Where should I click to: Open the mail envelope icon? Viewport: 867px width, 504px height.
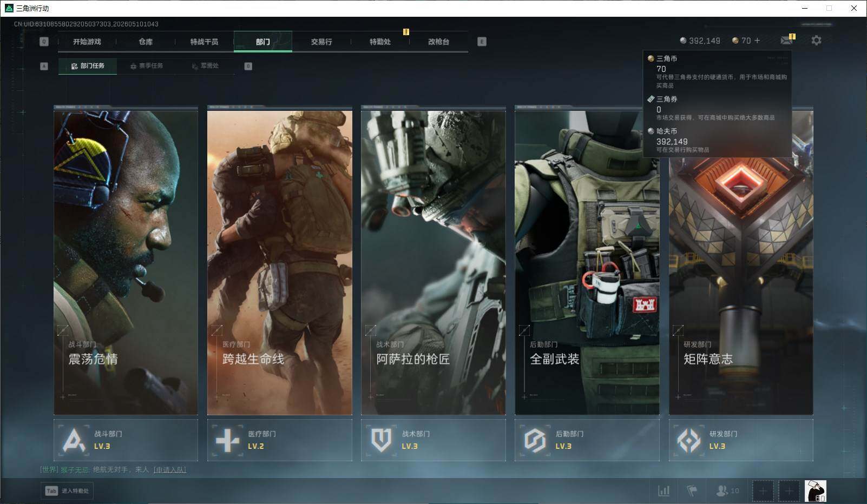(786, 41)
